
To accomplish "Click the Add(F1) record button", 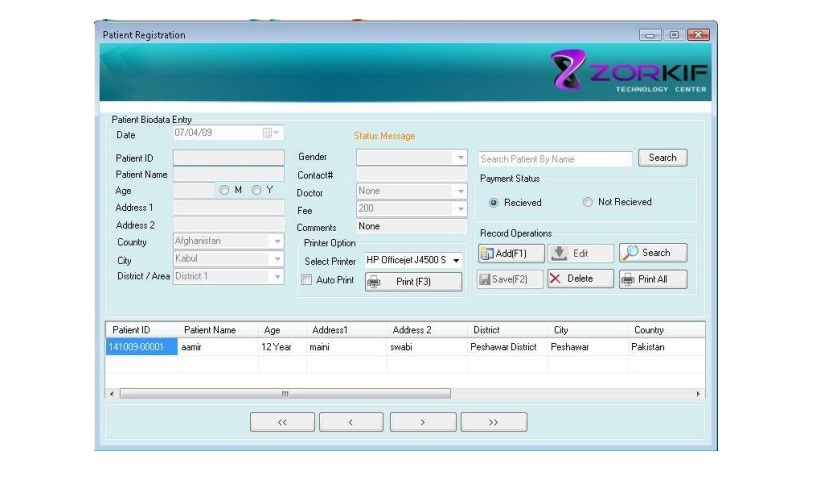I will point(511,254).
